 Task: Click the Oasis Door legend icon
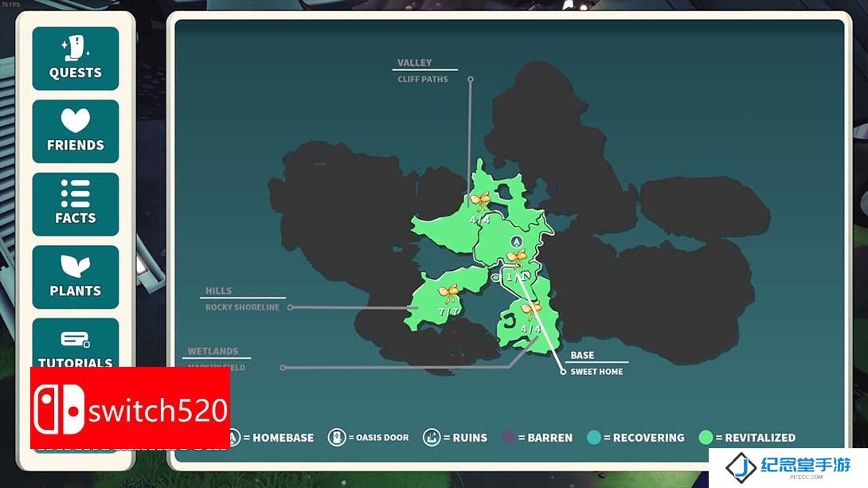(x=337, y=437)
